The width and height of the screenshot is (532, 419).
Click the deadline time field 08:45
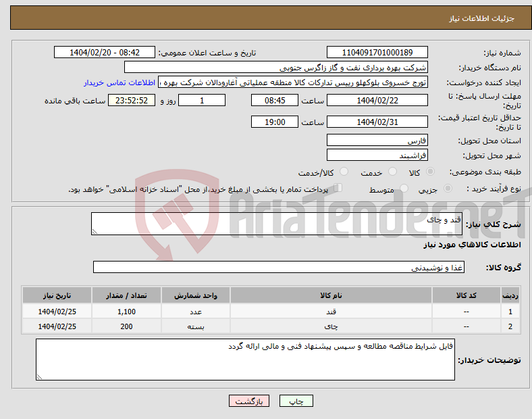[275, 100]
